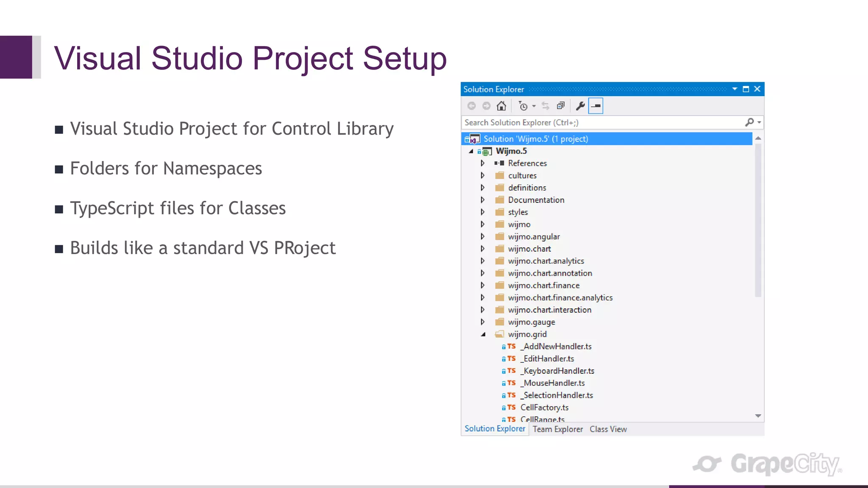Viewport: 868px width, 488px height.
Task: Expand the cultures folder
Action: click(x=482, y=175)
